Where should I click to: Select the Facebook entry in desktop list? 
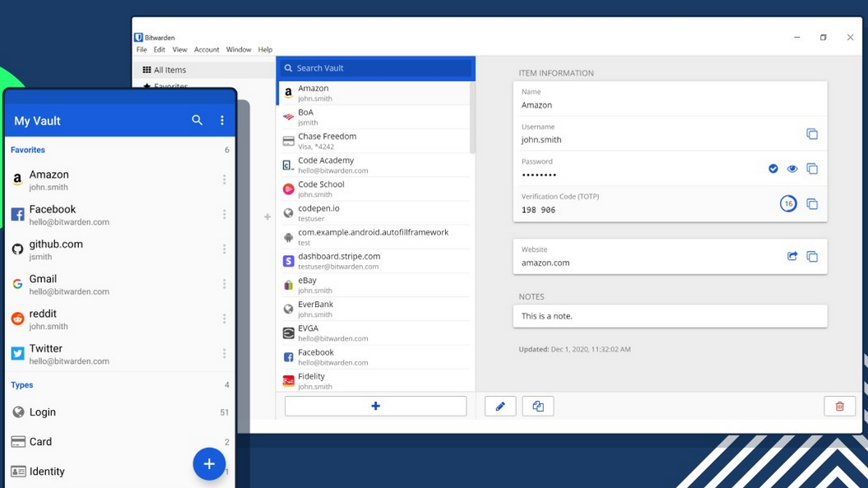(x=374, y=356)
